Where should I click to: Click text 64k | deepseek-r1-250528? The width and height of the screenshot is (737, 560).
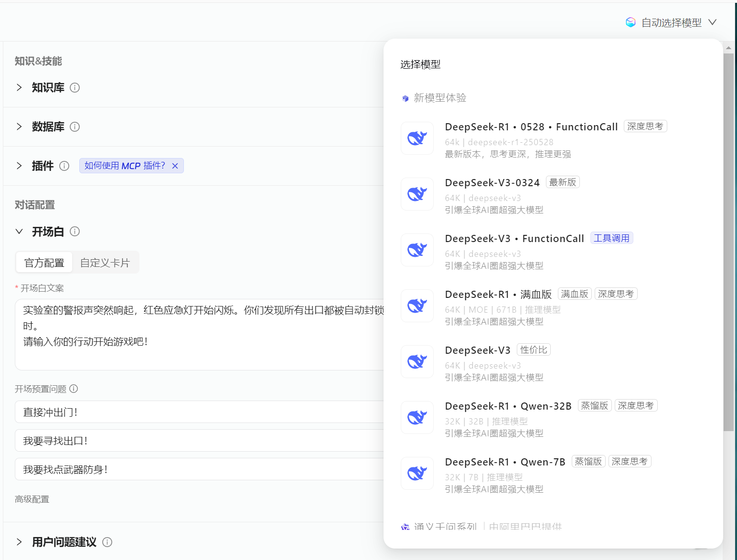click(x=499, y=142)
